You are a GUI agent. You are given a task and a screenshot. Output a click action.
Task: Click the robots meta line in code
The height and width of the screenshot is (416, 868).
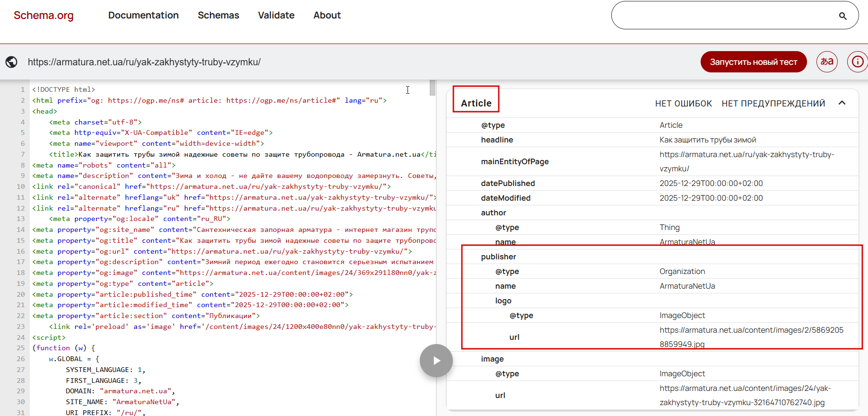[x=104, y=165]
